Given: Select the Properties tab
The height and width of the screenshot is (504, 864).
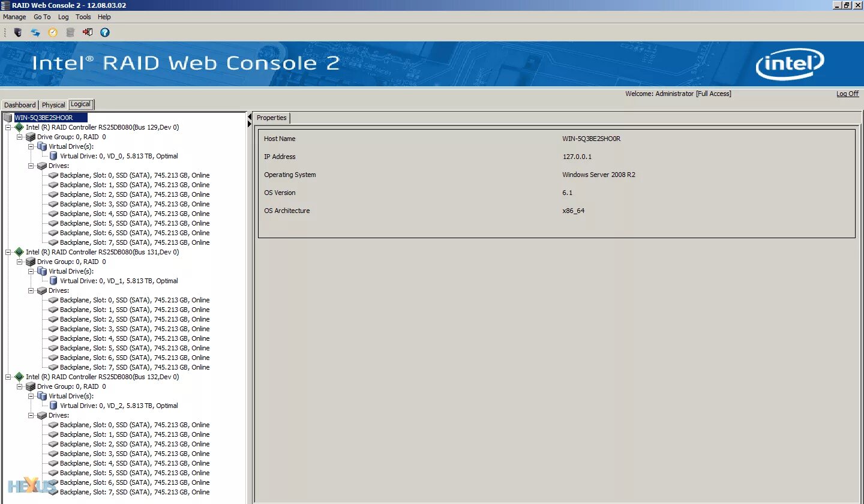Looking at the screenshot, I should tap(272, 118).
